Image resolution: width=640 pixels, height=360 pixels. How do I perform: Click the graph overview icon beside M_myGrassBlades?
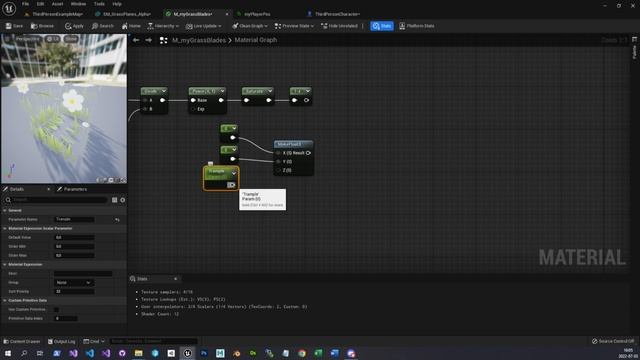(x=163, y=40)
